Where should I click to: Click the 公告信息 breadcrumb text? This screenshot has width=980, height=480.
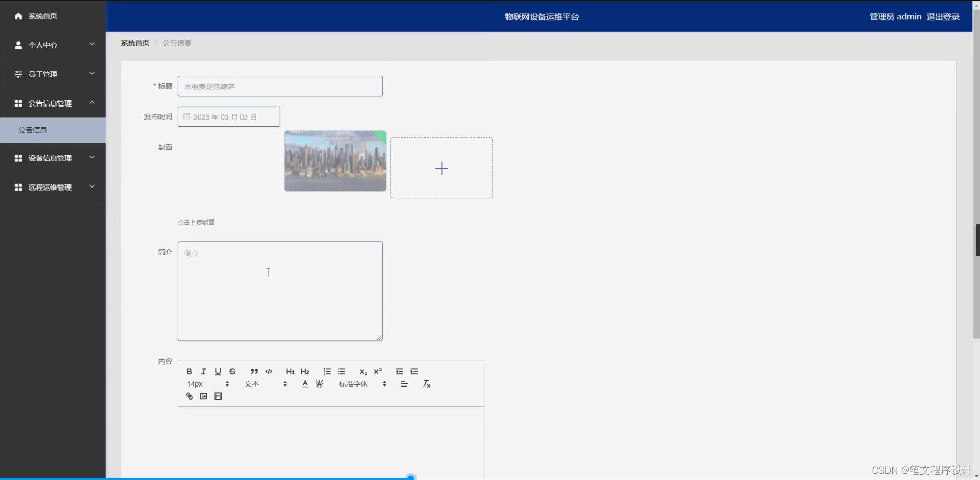pyautogui.click(x=177, y=43)
